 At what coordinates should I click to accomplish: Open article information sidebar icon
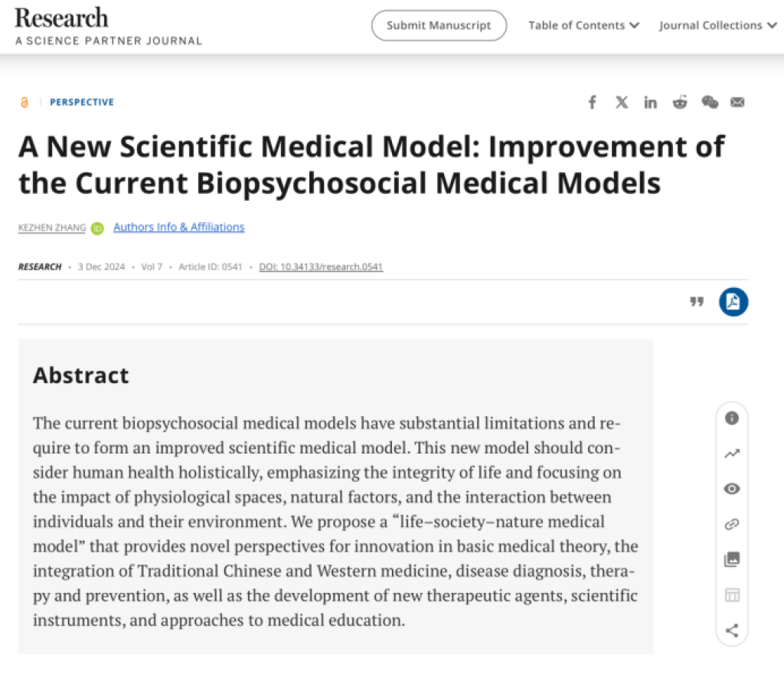tap(732, 418)
